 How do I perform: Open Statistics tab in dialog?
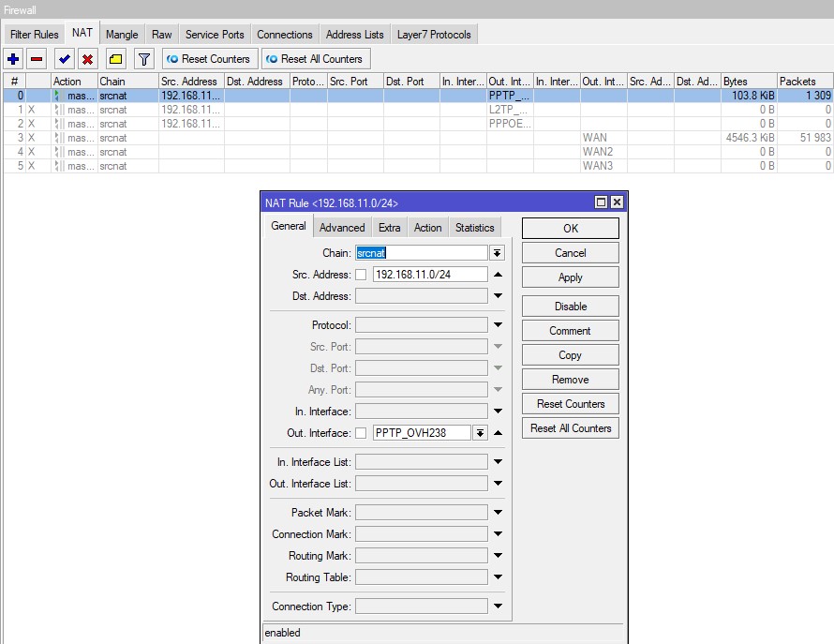click(x=474, y=228)
